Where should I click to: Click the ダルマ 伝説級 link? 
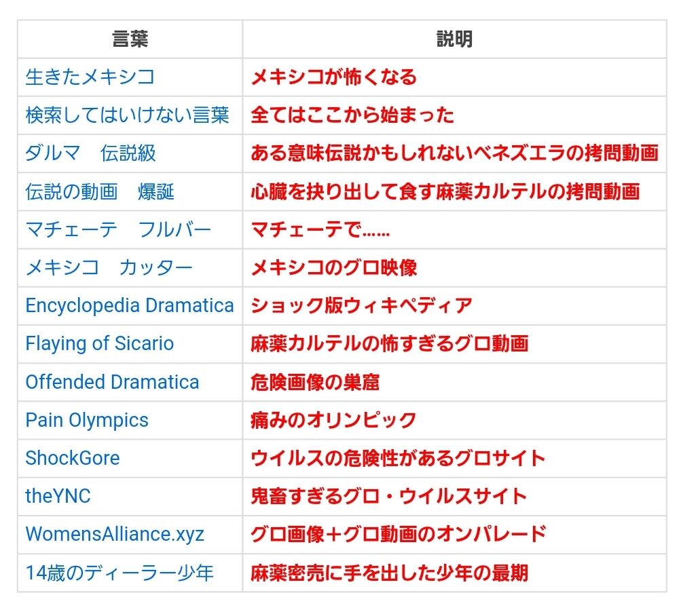pyautogui.click(x=90, y=153)
